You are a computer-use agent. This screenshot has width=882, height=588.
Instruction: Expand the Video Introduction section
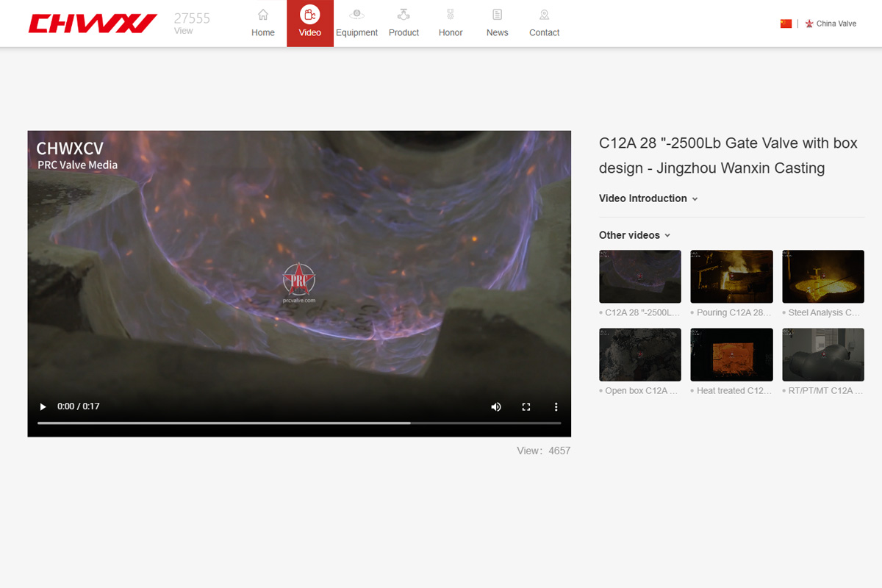point(648,198)
